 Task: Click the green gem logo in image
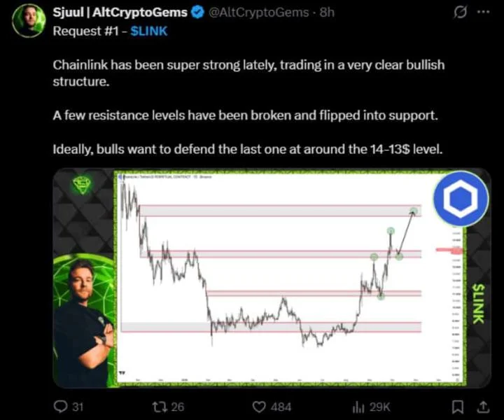point(82,185)
